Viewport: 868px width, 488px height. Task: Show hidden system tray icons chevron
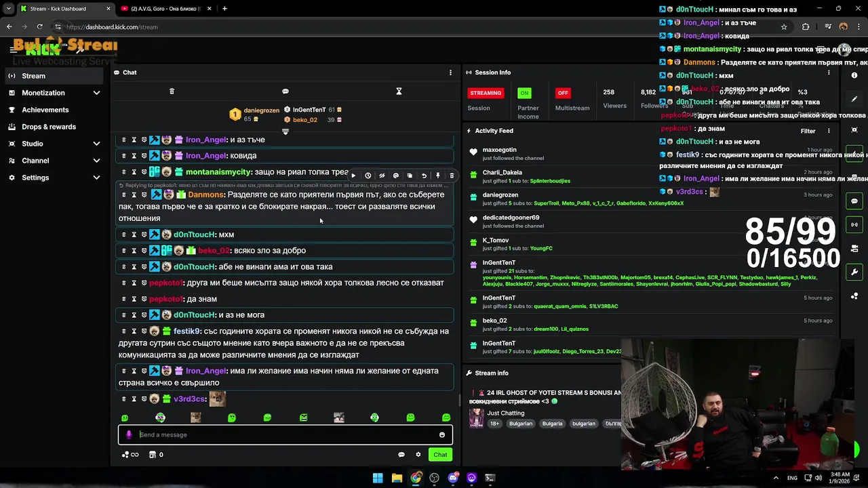pos(776,478)
